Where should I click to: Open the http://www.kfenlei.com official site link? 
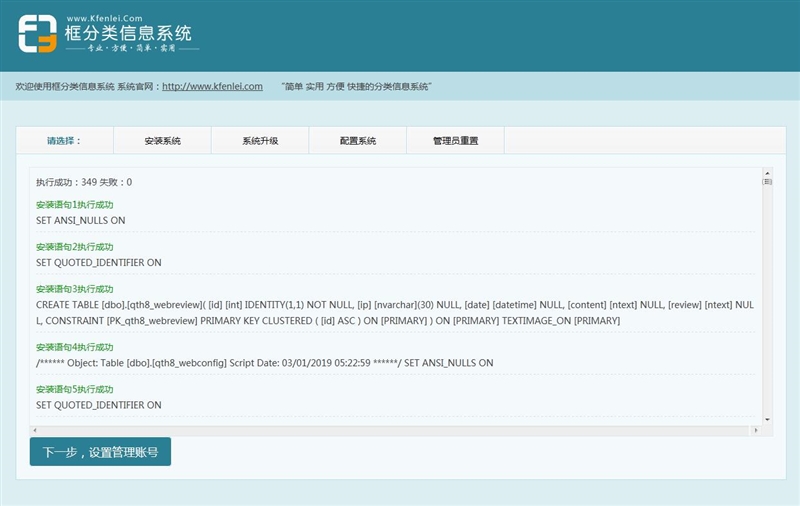click(x=212, y=87)
